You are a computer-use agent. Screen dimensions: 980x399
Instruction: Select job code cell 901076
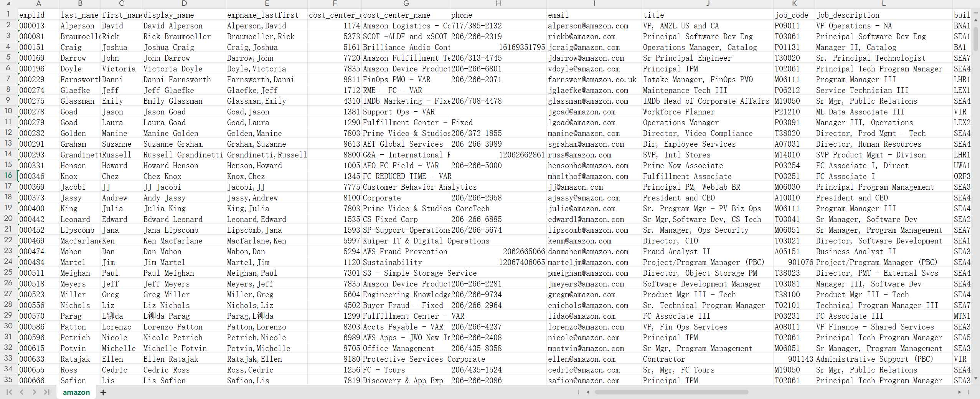click(x=794, y=262)
